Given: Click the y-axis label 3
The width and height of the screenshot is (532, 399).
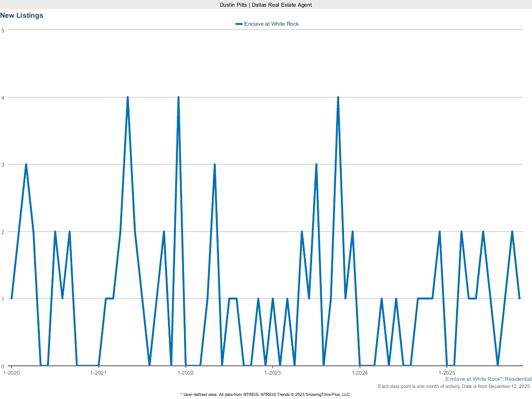Looking at the screenshot, I should 3,164.
